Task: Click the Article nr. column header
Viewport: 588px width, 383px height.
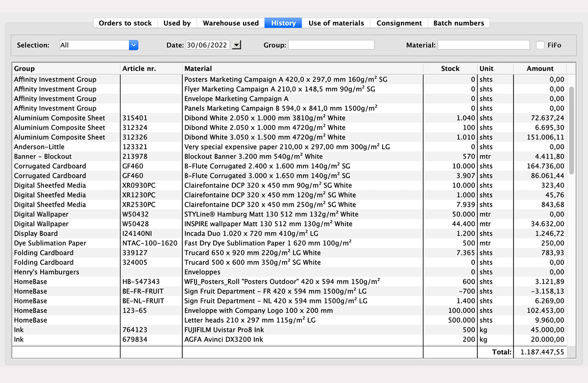Action: pyautogui.click(x=139, y=69)
